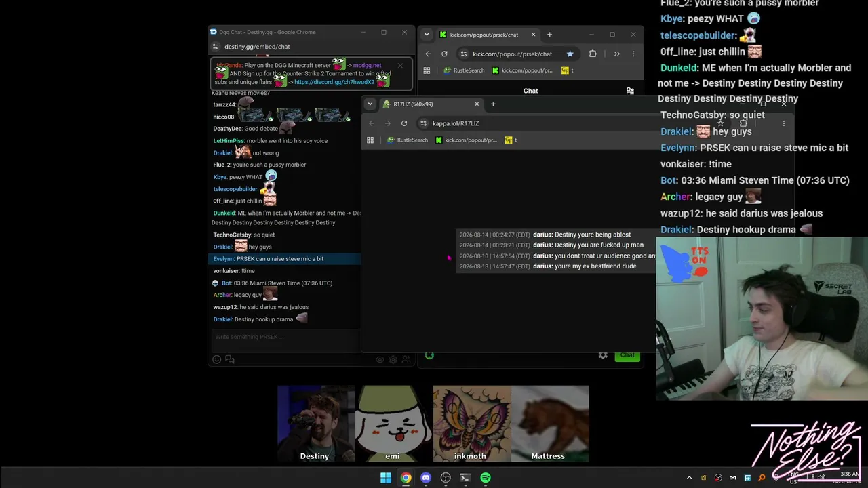Open Kick chat users icon beside Chat header
The image size is (868, 488).
tap(630, 91)
